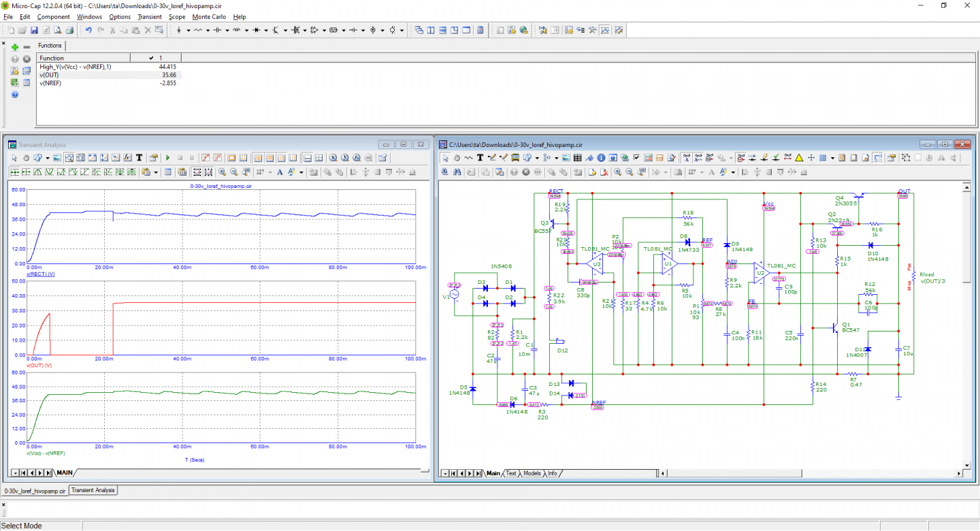980x531 pixels.
Task: Click the zoom-in magnifier in schematic toolbar
Action: pos(617,172)
